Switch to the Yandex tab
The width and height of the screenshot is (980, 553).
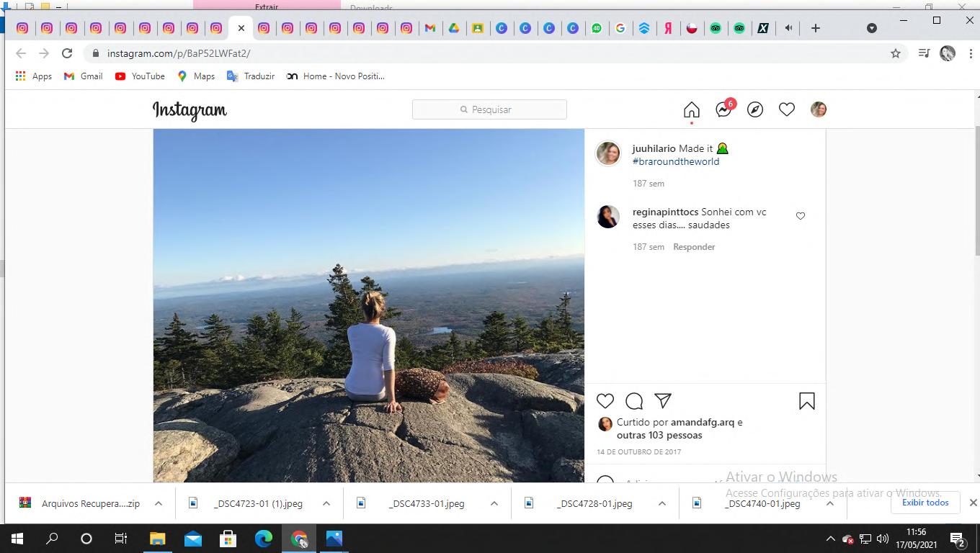click(668, 28)
